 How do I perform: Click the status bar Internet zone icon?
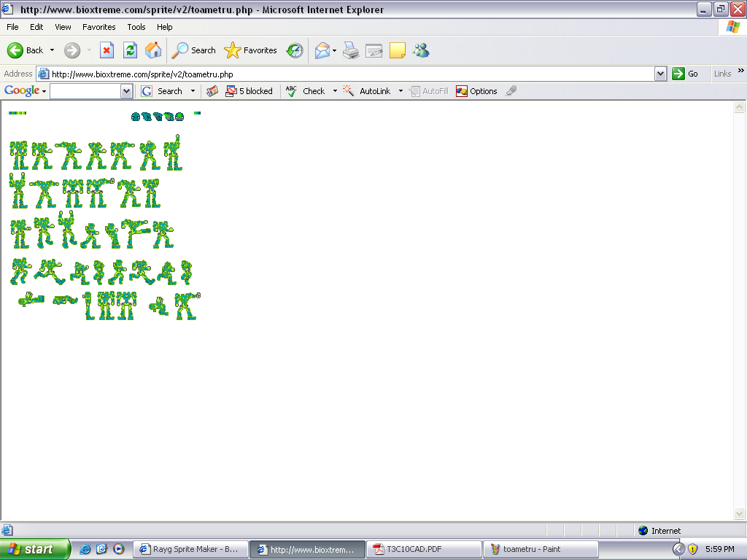tap(643, 531)
